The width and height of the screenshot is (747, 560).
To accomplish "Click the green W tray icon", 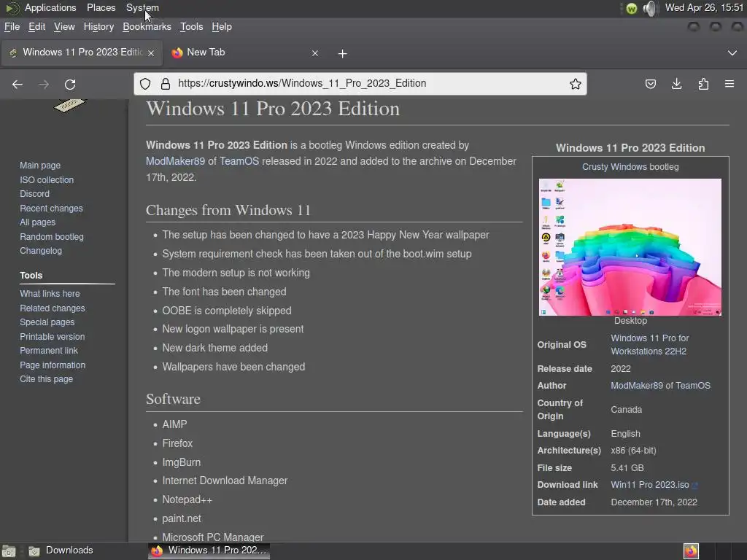I will 632,8.
